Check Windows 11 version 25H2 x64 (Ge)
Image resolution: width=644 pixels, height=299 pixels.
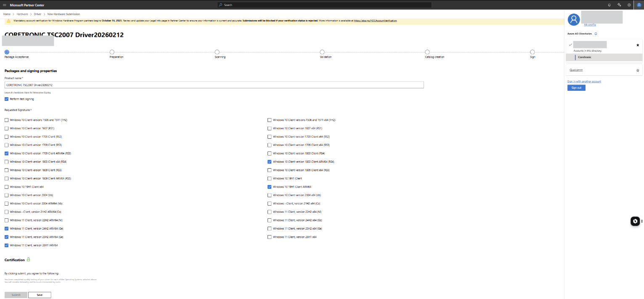270,228
